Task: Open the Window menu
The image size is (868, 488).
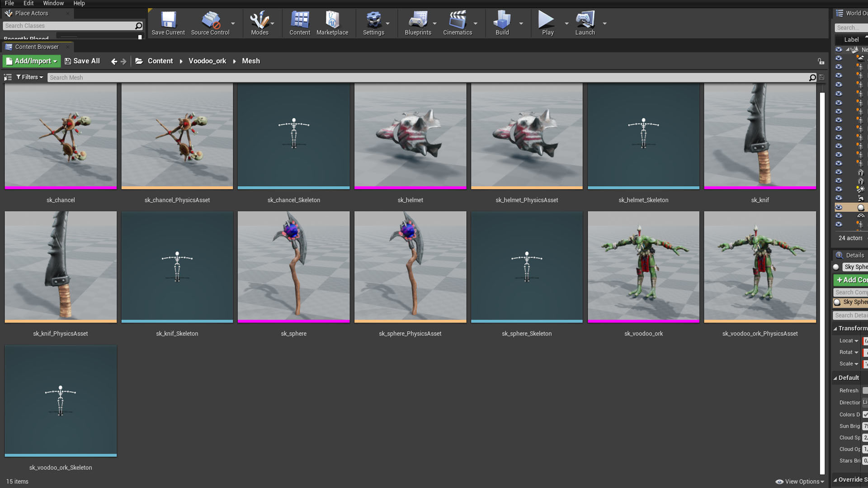Action: (x=53, y=3)
